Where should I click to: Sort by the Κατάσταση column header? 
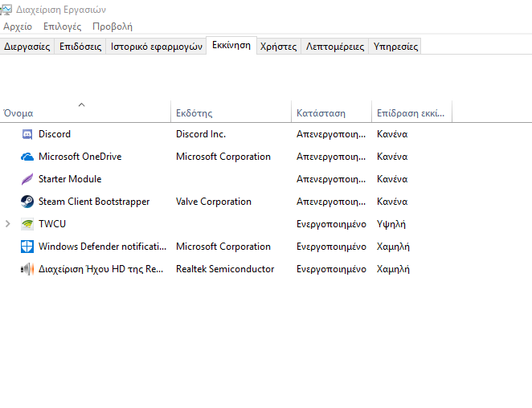click(331, 112)
